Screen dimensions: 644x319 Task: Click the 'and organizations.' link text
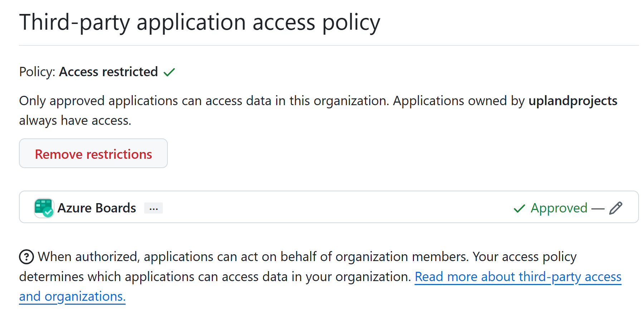pyautogui.click(x=72, y=296)
